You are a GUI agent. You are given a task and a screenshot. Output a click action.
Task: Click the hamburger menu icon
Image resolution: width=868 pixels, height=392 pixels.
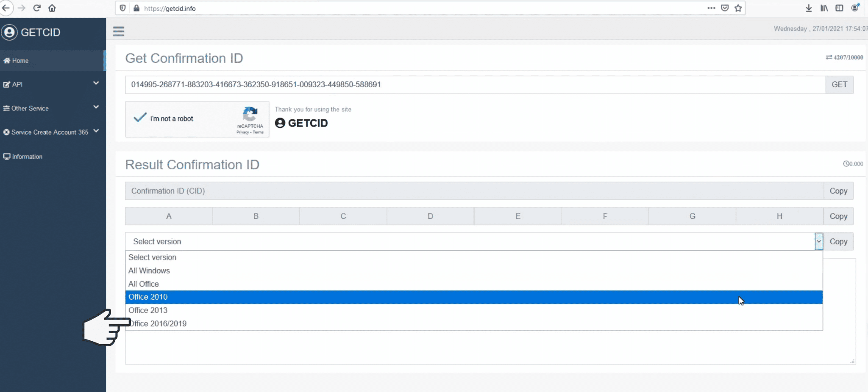[119, 31]
